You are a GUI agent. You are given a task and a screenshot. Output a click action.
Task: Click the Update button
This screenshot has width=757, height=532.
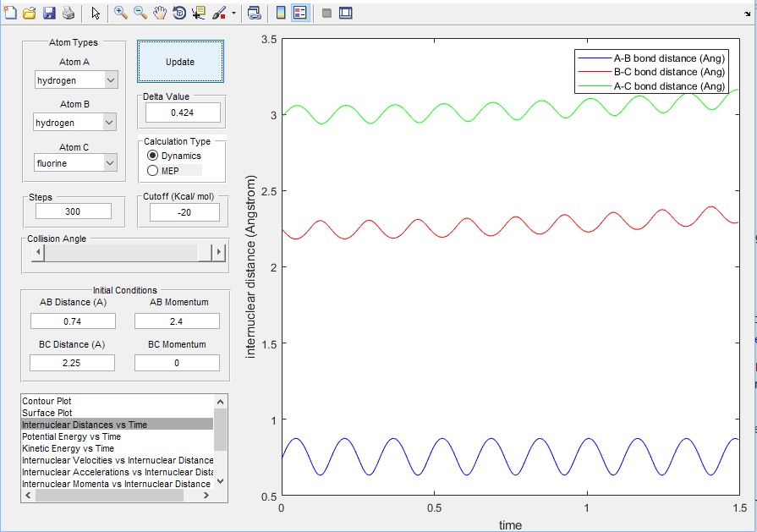click(x=180, y=62)
